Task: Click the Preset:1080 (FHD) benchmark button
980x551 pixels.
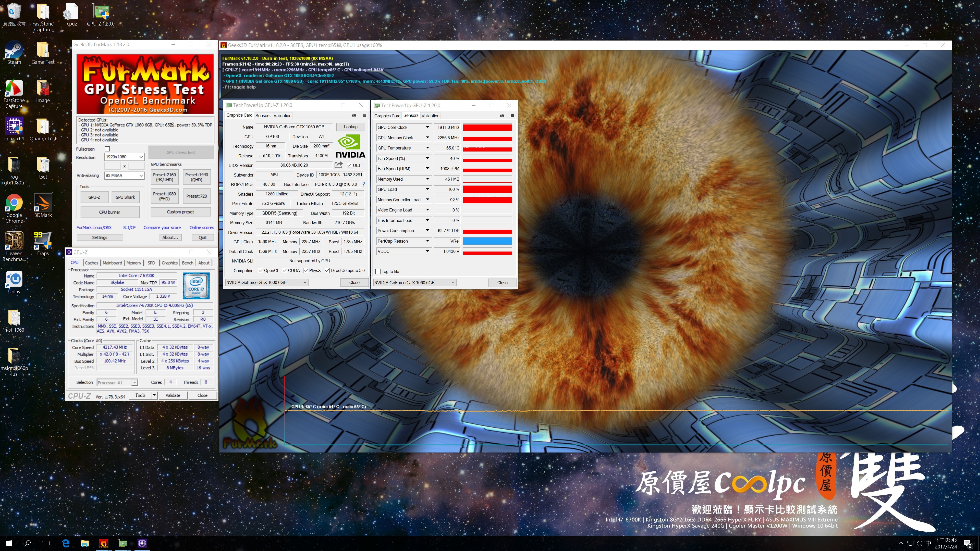Action: (164, 196)
